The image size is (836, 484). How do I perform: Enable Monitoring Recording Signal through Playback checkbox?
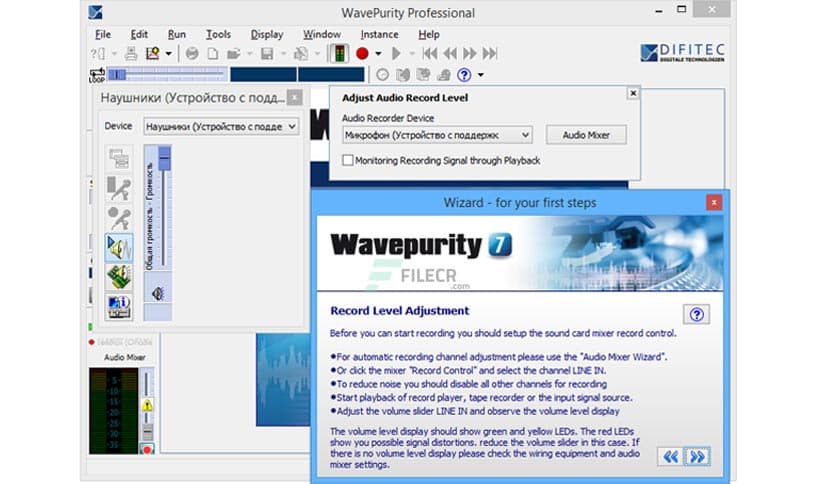[348, 160]
